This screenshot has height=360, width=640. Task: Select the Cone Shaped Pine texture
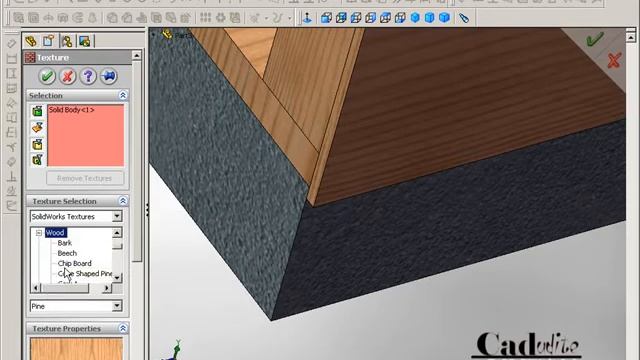[85, 273]
